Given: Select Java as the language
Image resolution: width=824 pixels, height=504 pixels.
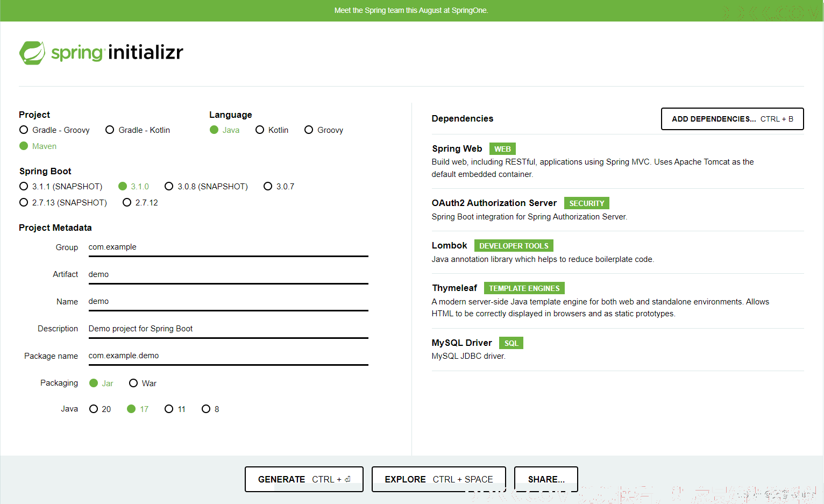Looking at the screenshot, I should 224,130.
